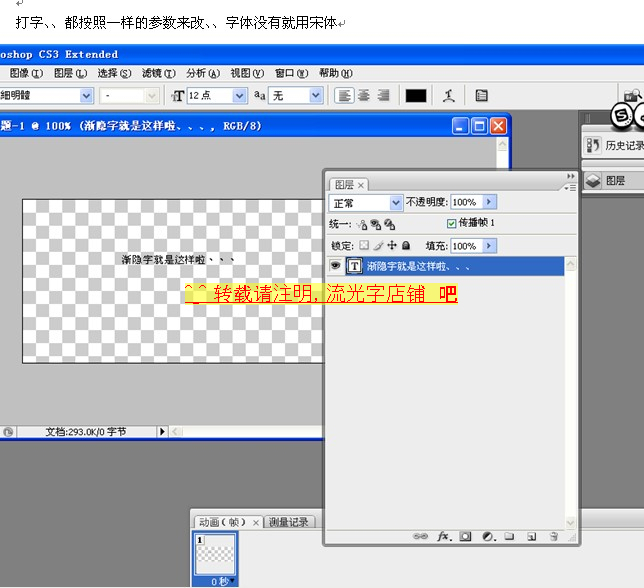The height and width of the screenshot is (588, 644).
Task: Click the 转载请注明 流光字店铺 link
Action: (x=321, y=294)
